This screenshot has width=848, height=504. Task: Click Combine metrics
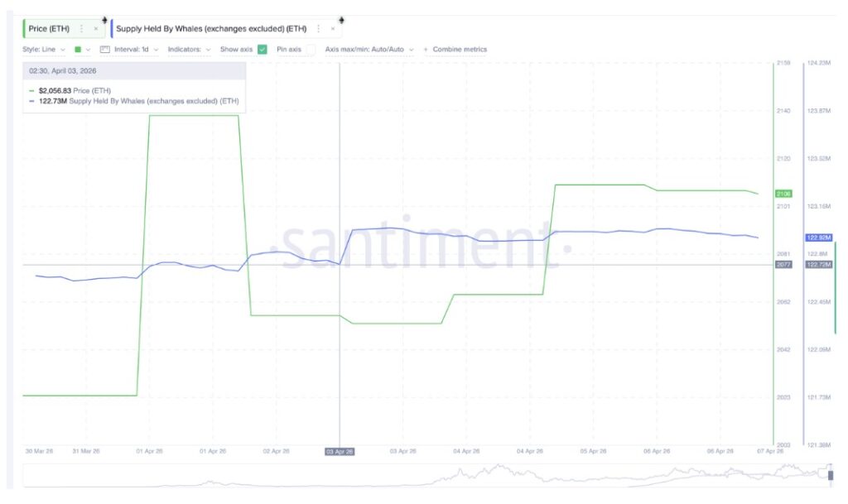coord(460,50)
